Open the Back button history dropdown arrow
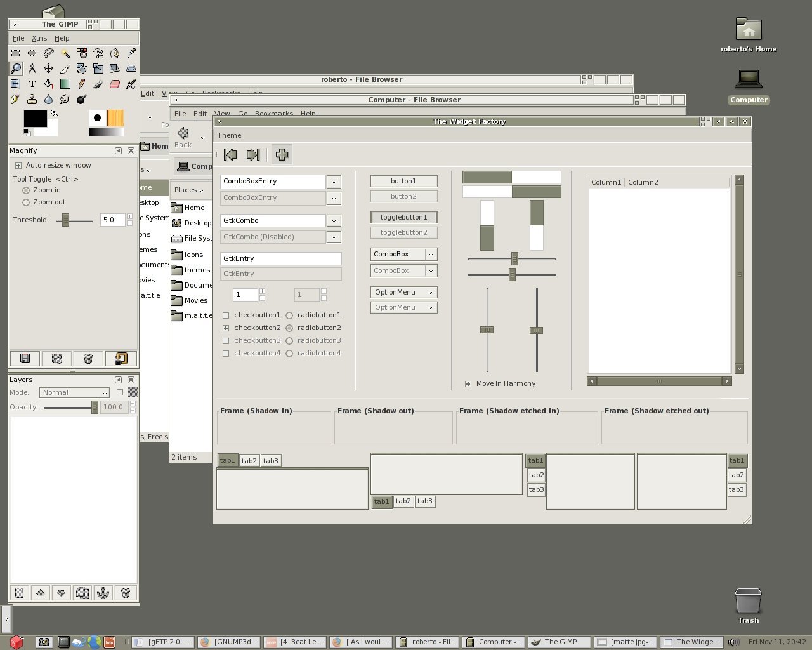Viewport: 812px width, 650px height. click(x=203, y=138)
